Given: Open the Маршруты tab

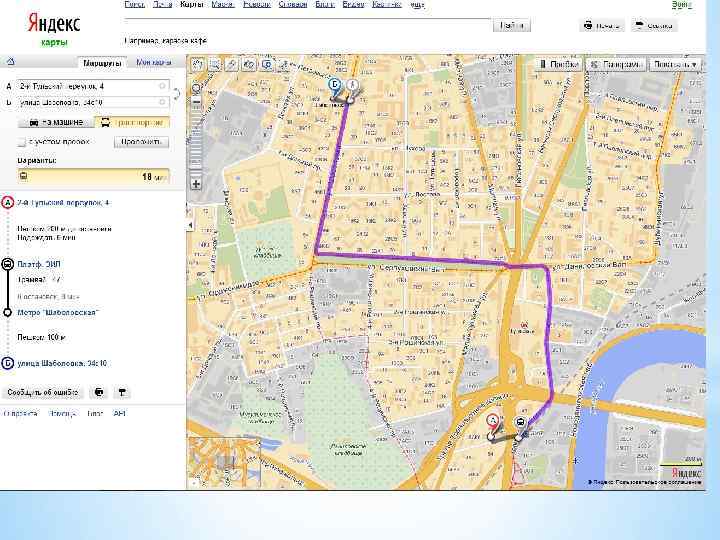Looking at the screenshot, I should pos(102,63).
